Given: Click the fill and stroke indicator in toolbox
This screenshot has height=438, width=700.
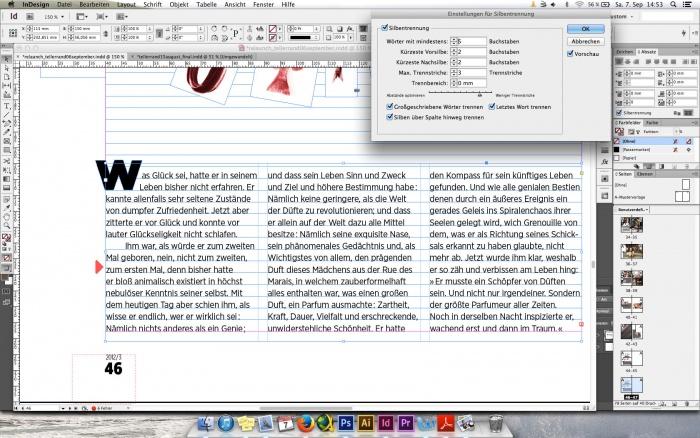Looking at the screenshot, I should tap(7, 238).
